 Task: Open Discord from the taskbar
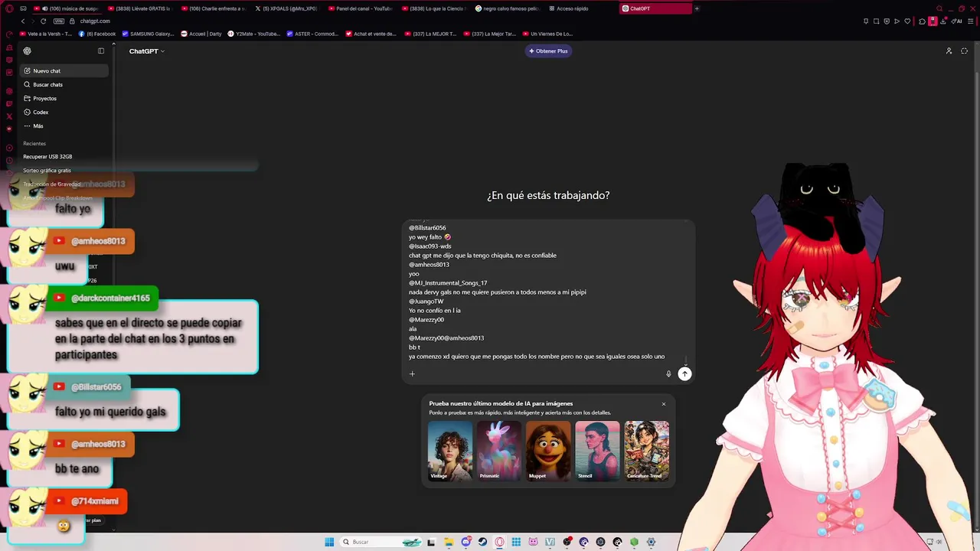coord(465,542)
